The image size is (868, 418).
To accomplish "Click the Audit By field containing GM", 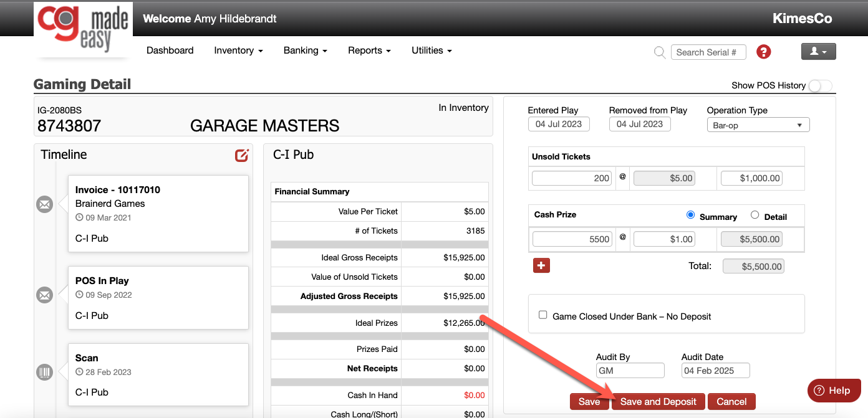I will pyautogui.click(x=630, y=371).
